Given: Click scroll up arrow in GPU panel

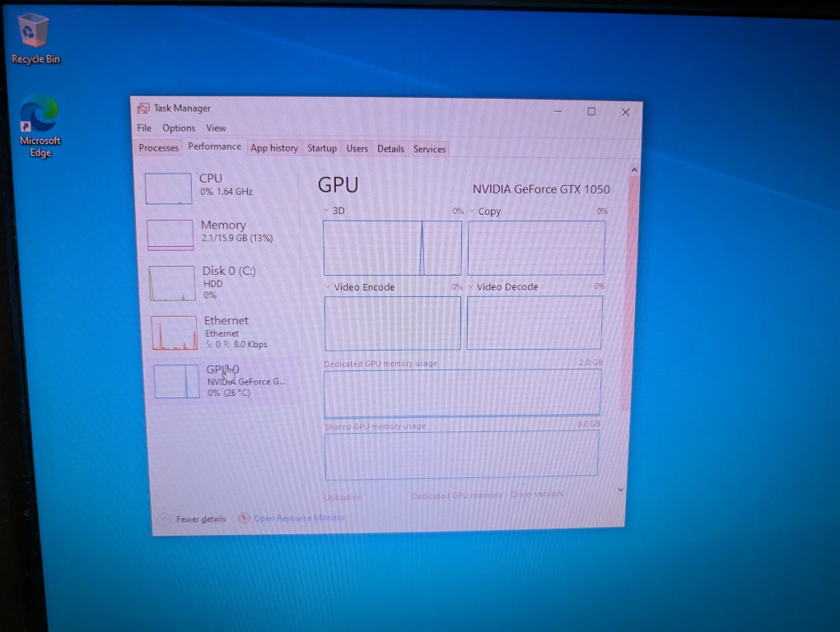Looking at the screenshot, I should click(x=634, y=170).
